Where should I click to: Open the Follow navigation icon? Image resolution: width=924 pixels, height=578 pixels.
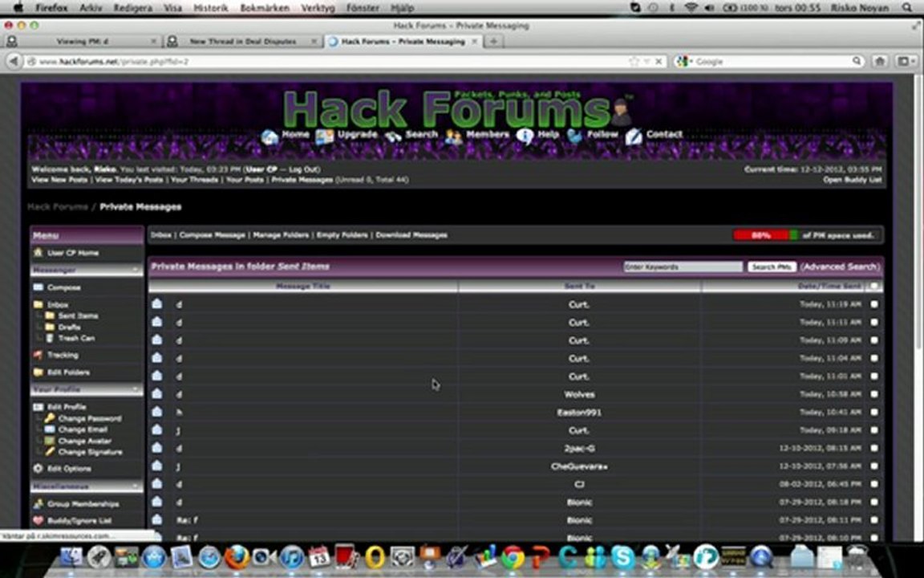pyautogui.click(x=574, y=136)
